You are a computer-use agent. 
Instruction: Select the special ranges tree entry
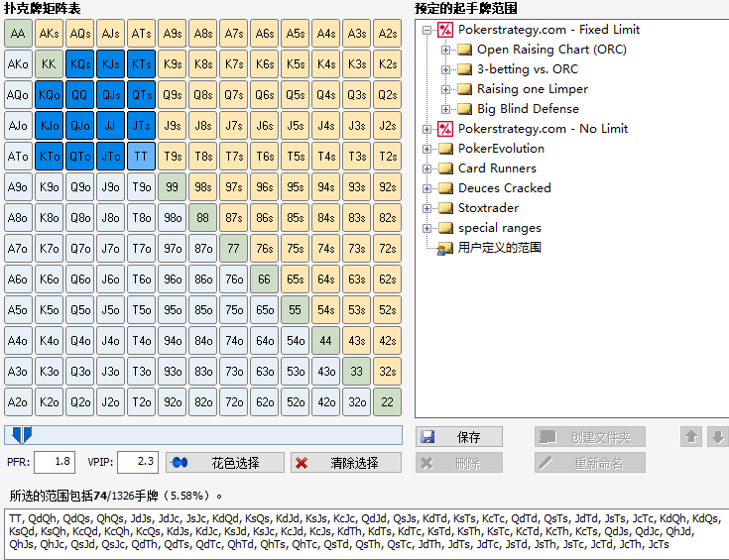pos(500,228)
